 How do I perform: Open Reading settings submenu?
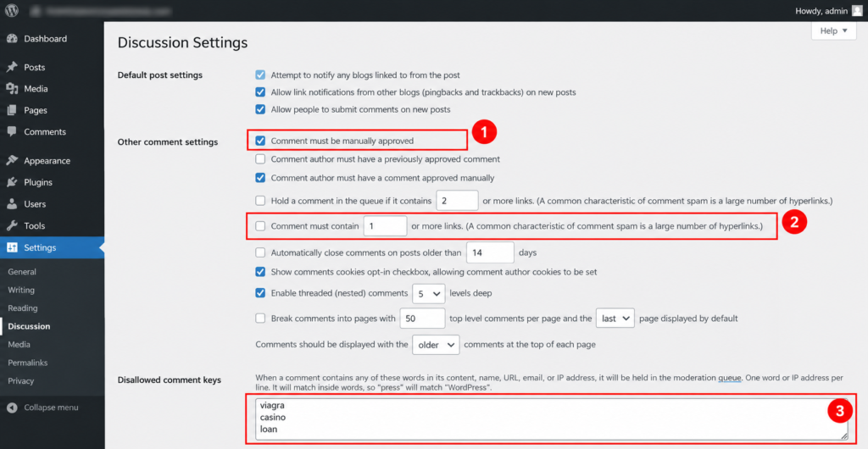click(x=23, y=308)
